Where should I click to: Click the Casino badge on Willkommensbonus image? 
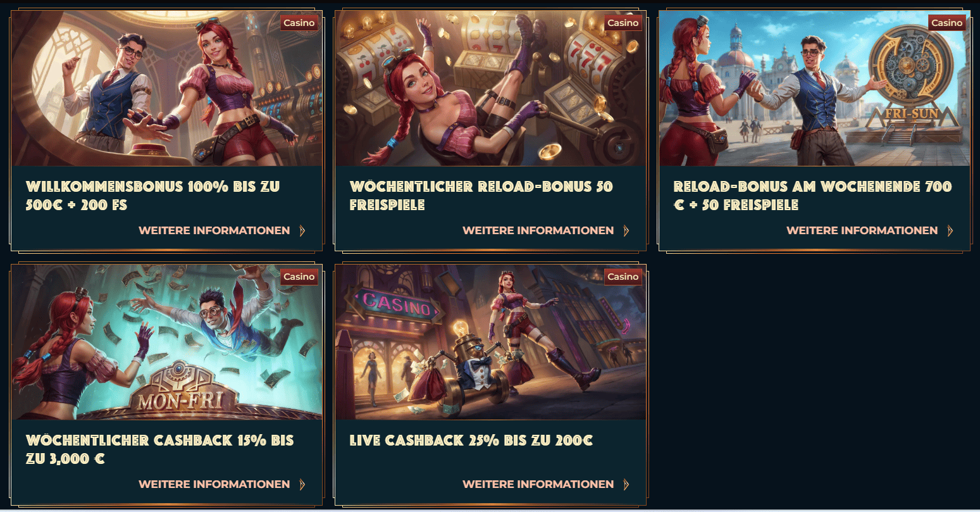pyautogui.click(x=299, y=23)
